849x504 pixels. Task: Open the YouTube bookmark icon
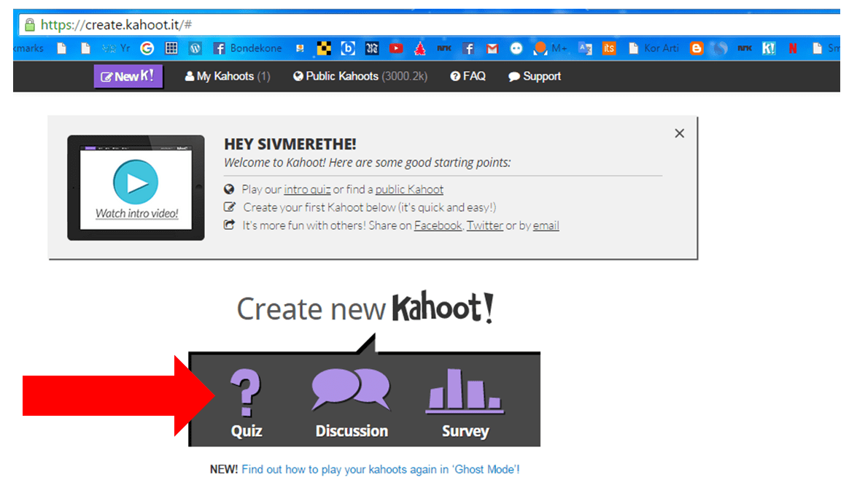click(396, 48)
